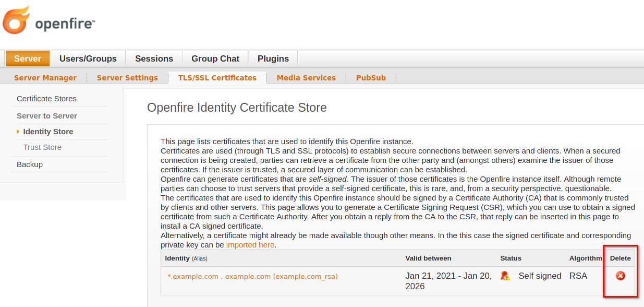644x307 pixels.
Task: Click the Algorithm column header
Action: pyautogui.click(x=586, y=258)
